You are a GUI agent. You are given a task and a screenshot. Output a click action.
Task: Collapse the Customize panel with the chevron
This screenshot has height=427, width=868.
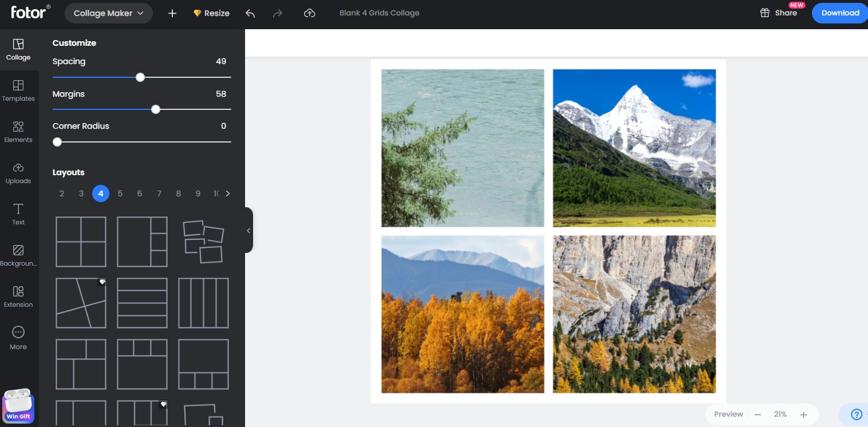tap(248, 231)
